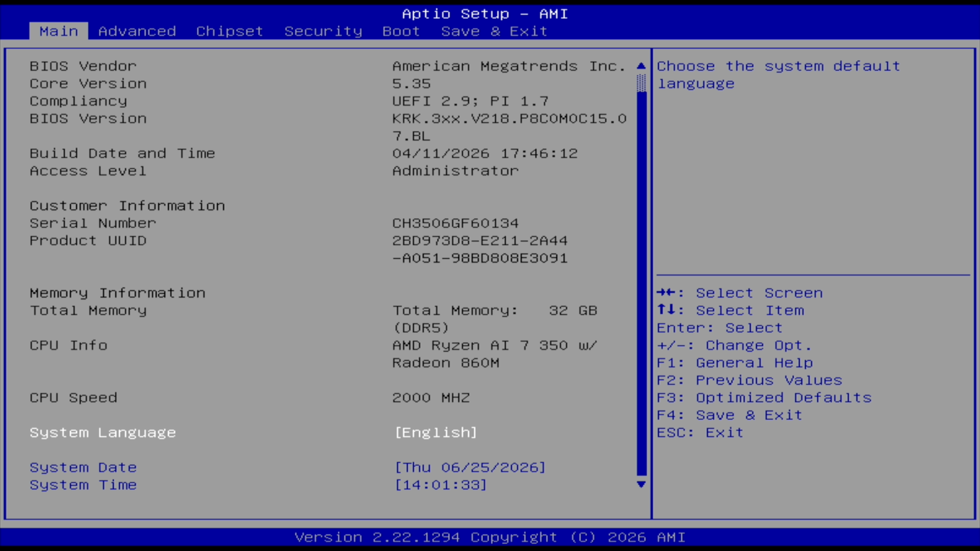Select the System Time setting
Viewport: 980px width, 551px height.
(83, 485)
